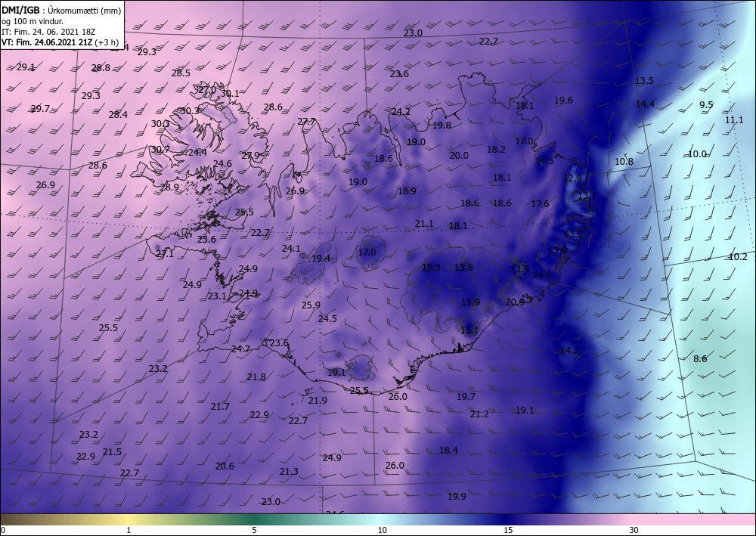
Task: Click the map value 28.5
Action: [x=181, y=73]
